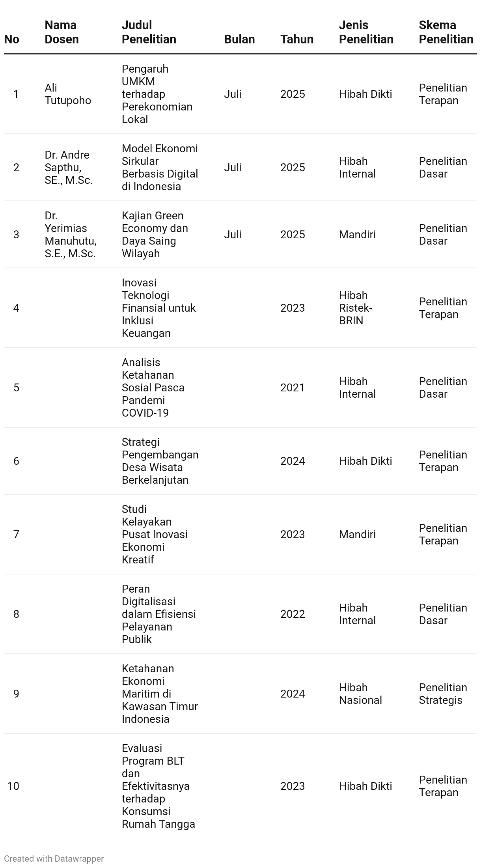Viewport: 481px width, 868px height.
Task: Click the 'No' column header
Action: pos(12,39)
